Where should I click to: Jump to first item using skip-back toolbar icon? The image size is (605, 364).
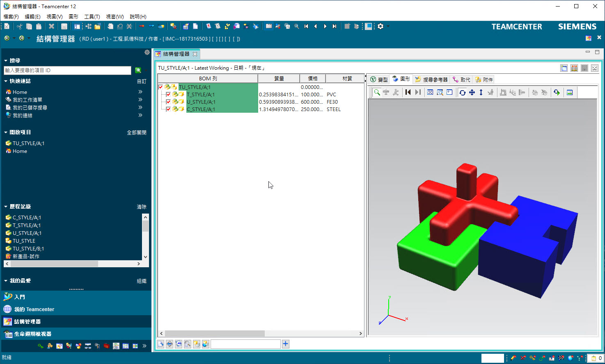[306, 26]
